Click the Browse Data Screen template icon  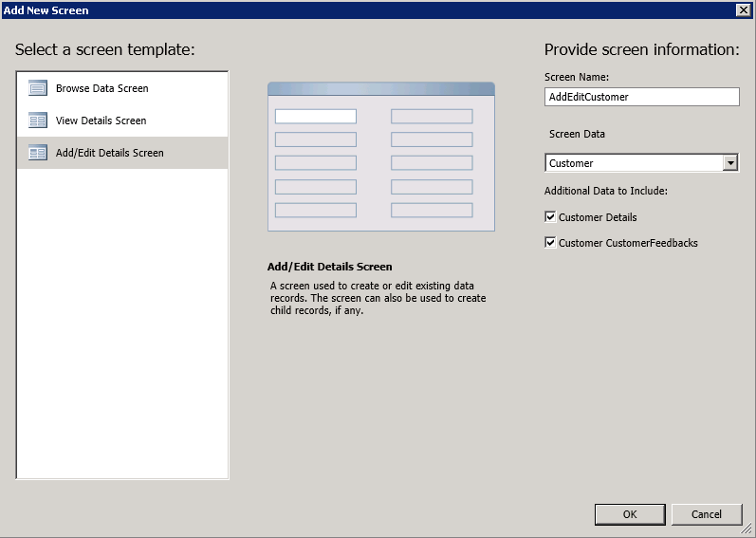38,88
